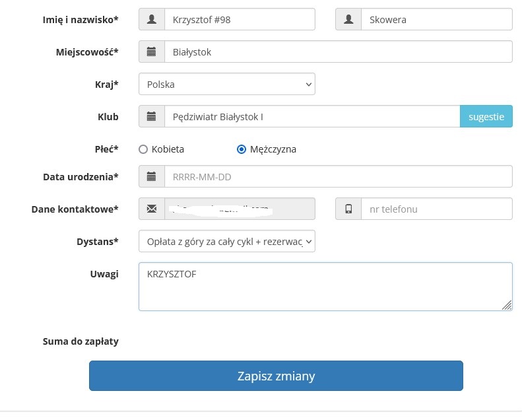Click the person icon beside Skowera field
This screenshot has height=420, width=522.
point(348,19)
